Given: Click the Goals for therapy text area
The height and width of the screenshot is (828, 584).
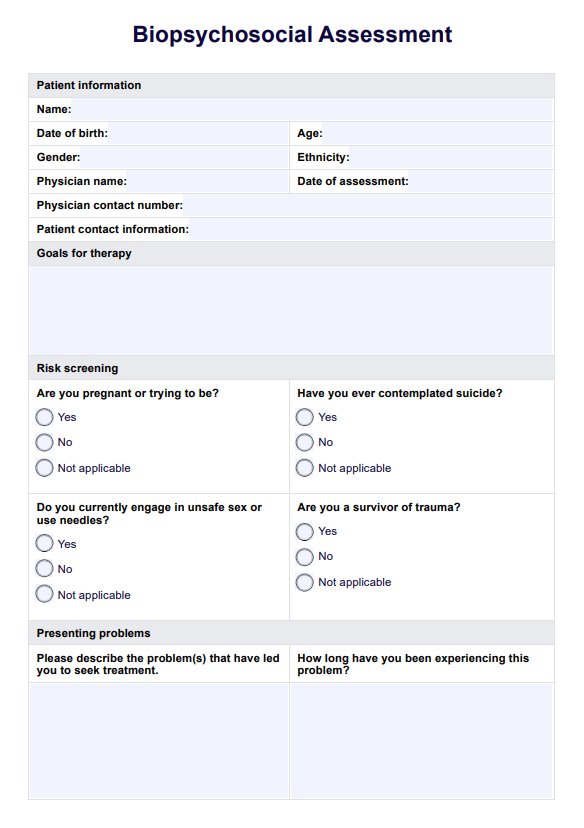Looking at the screenshot, I should [x=291, y=310].
